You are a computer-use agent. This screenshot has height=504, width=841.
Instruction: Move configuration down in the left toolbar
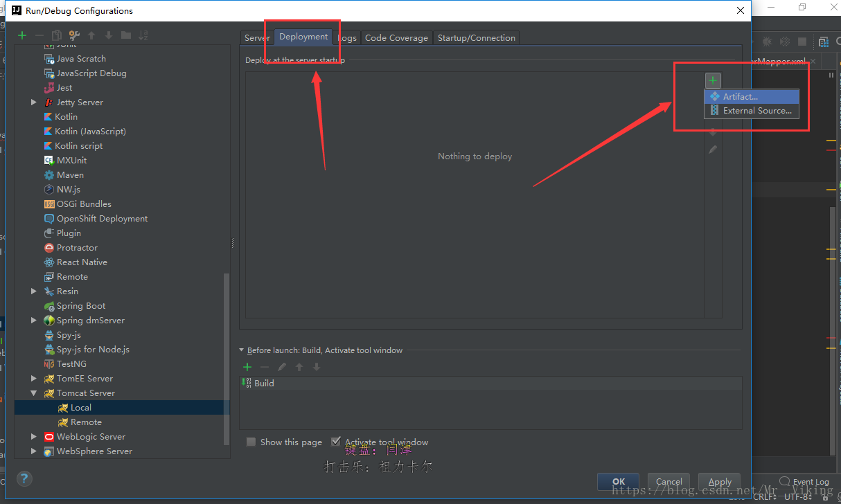point(109,35)
